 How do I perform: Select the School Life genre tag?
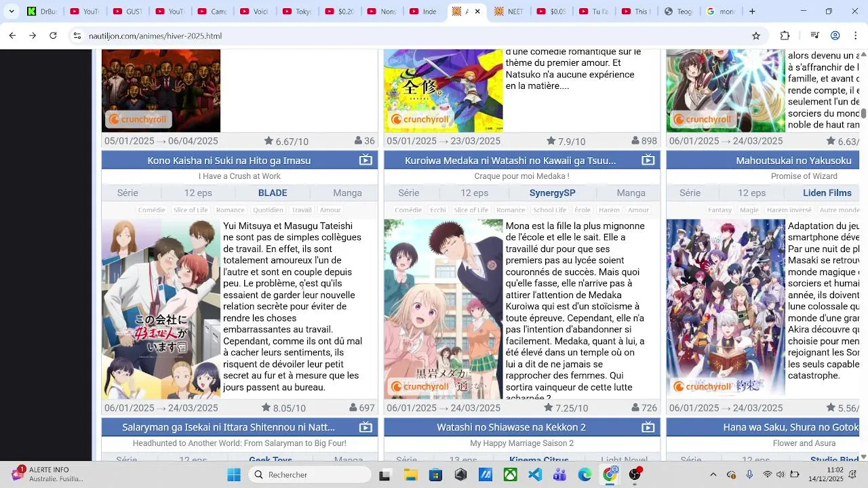coord(550,210)
